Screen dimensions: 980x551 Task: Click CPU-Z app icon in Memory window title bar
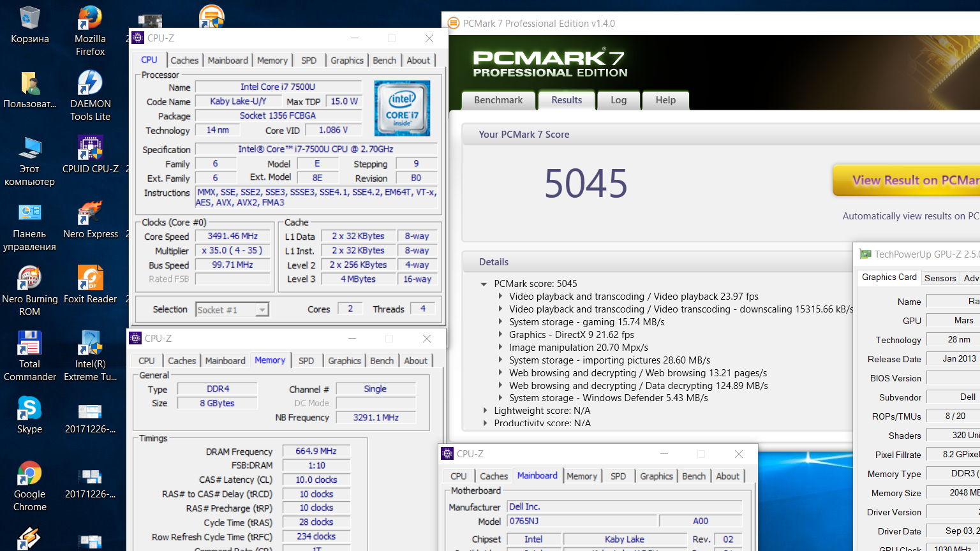pyautogui.click(x=135, y=339)
